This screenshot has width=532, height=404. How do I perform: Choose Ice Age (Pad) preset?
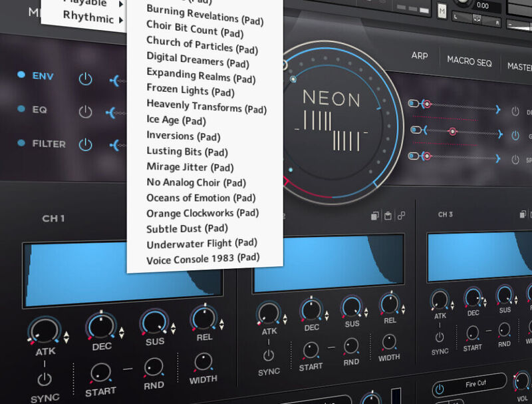[x=176, y=120]
